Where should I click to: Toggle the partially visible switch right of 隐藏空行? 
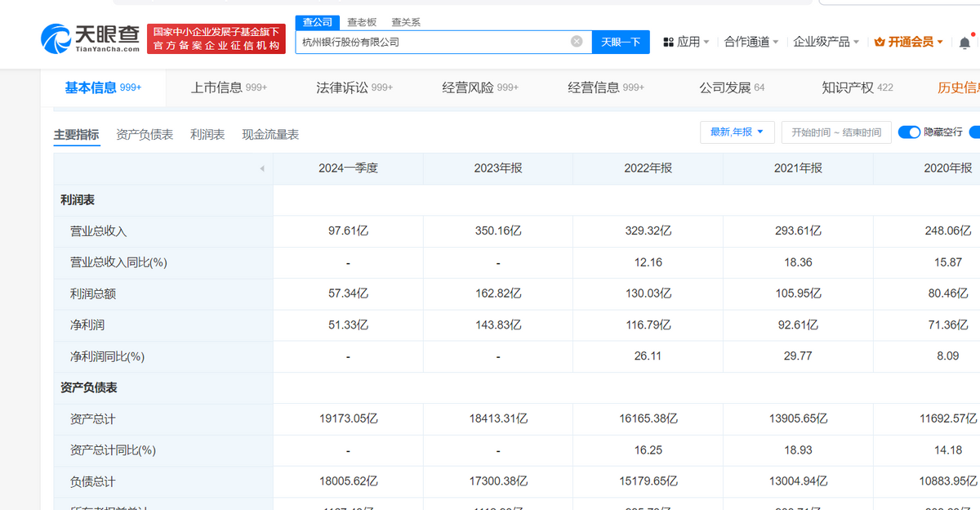pos(974,132)
